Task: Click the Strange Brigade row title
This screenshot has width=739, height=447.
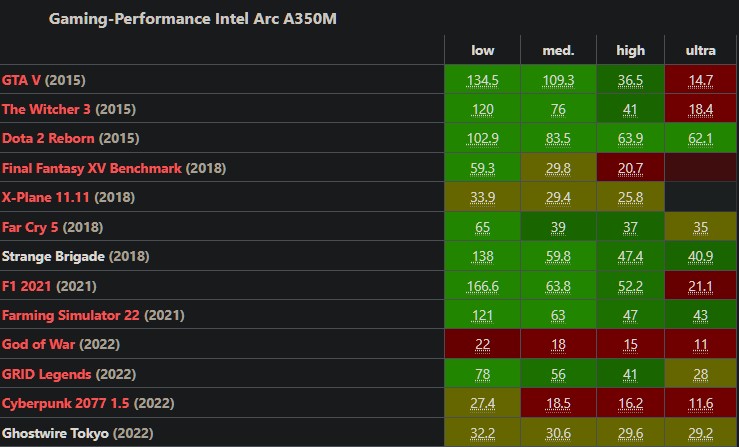Action: click(x=53, y=257)
